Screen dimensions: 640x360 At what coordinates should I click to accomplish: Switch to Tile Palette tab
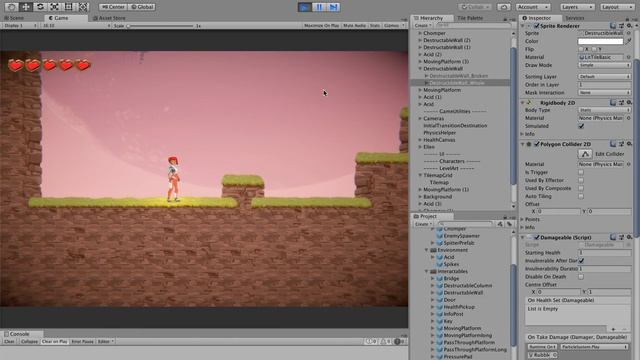pos(470,18)
